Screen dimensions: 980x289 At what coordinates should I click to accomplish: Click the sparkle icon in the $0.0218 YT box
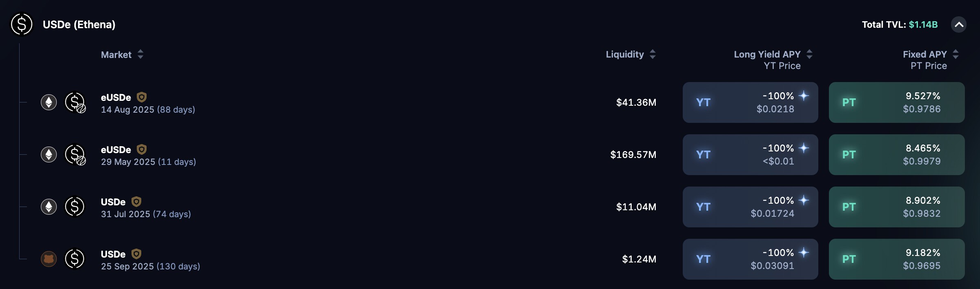coord(804,96)
